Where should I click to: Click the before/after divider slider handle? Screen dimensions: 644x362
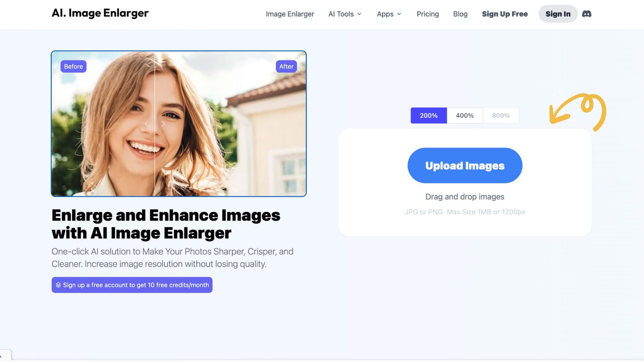155,124
